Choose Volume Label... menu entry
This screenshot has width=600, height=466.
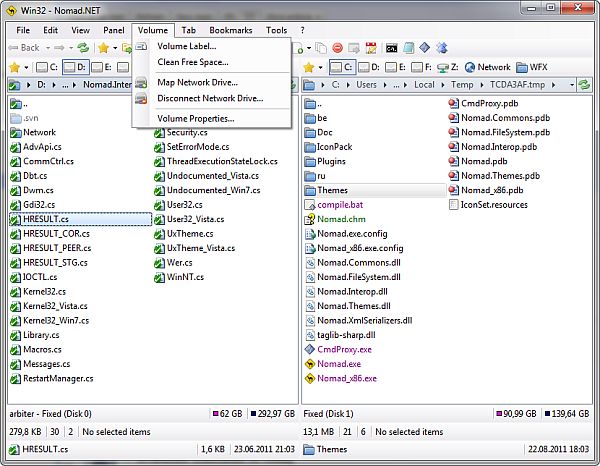coord(187,46)
